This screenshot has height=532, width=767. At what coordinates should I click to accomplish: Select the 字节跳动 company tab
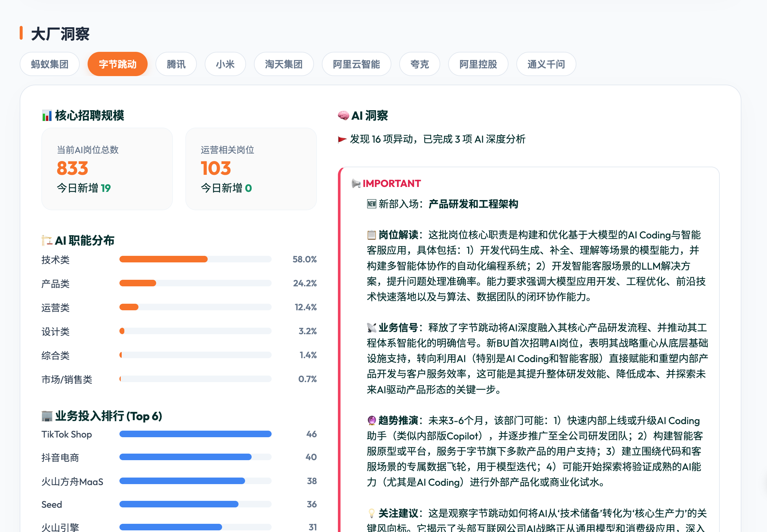click(118, 64)
